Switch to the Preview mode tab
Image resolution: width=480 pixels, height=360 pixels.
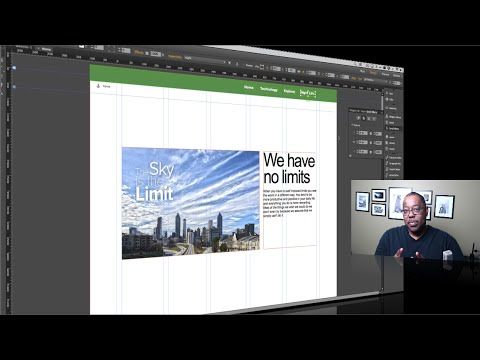click(385, 74)
